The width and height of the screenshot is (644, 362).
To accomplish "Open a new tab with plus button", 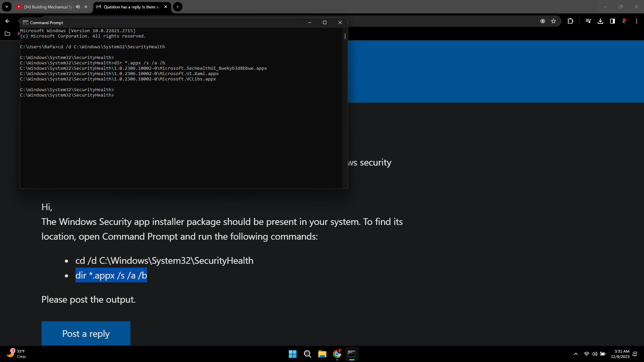I will 178,7.
